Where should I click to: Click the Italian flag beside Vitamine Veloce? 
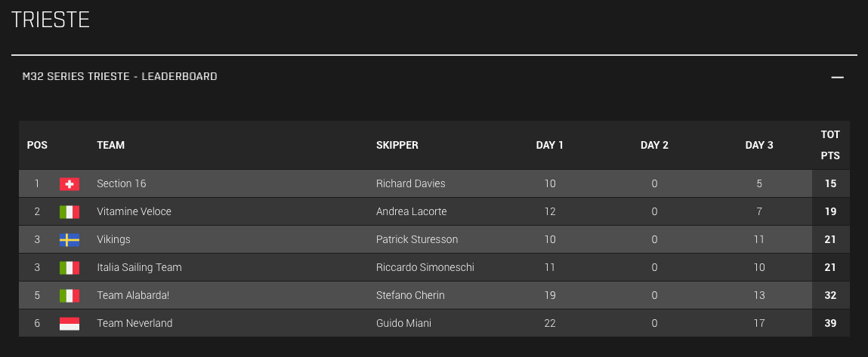click(x=70, y=212)
